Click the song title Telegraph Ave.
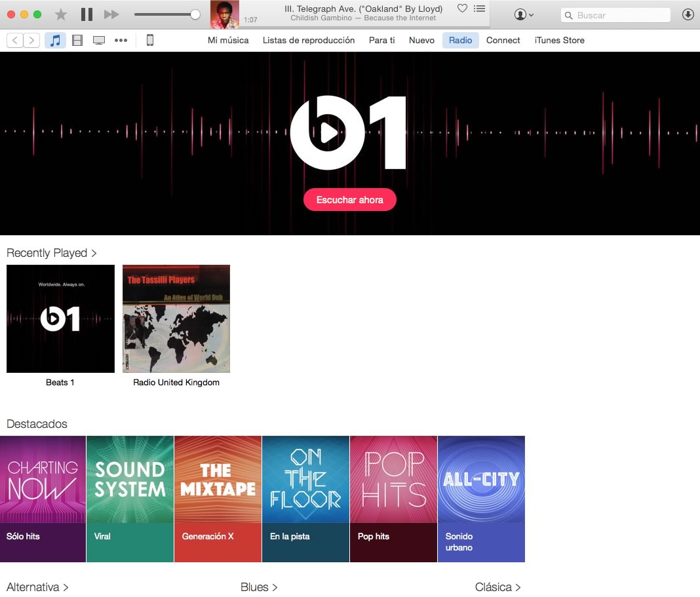The height and width of the screenshot is (597, 700). [x=363, y=9]
